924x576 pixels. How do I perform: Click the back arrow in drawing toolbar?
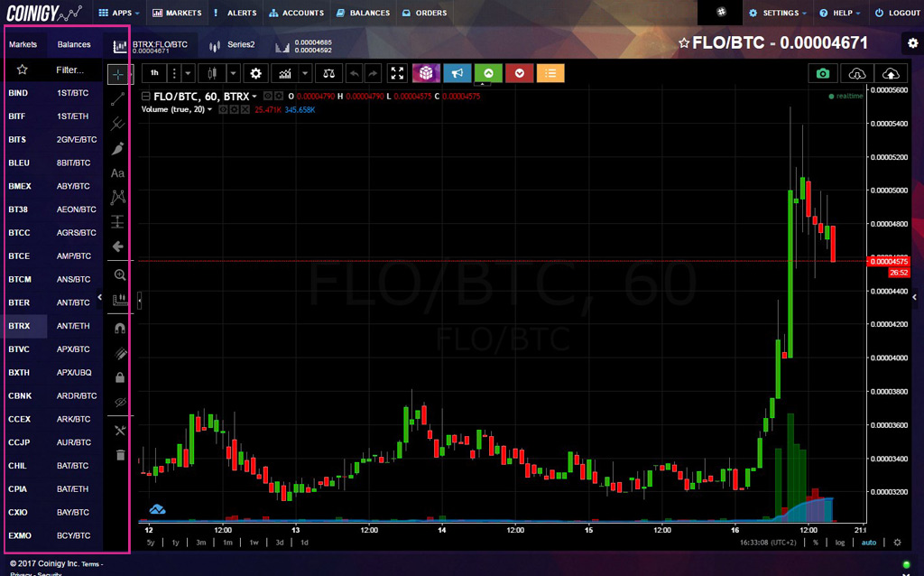tap(118, 246)
